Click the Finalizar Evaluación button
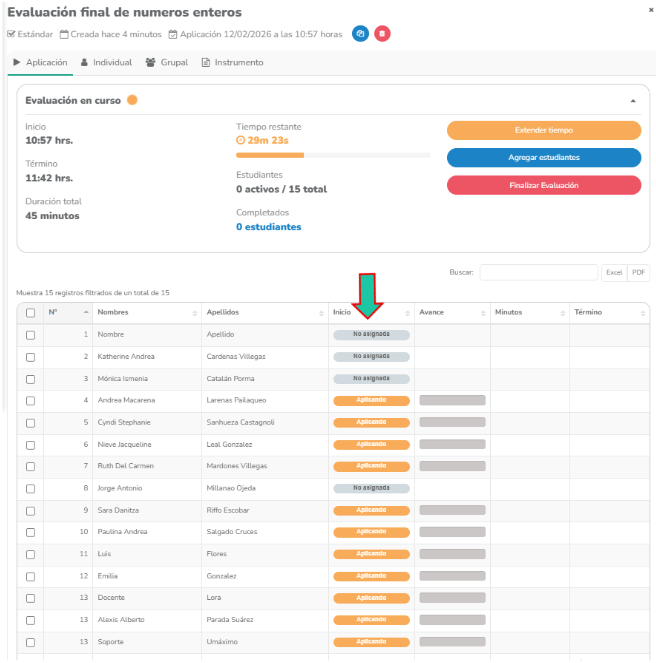Viewport: 656px width, 663px height. (x=543, y=185)
